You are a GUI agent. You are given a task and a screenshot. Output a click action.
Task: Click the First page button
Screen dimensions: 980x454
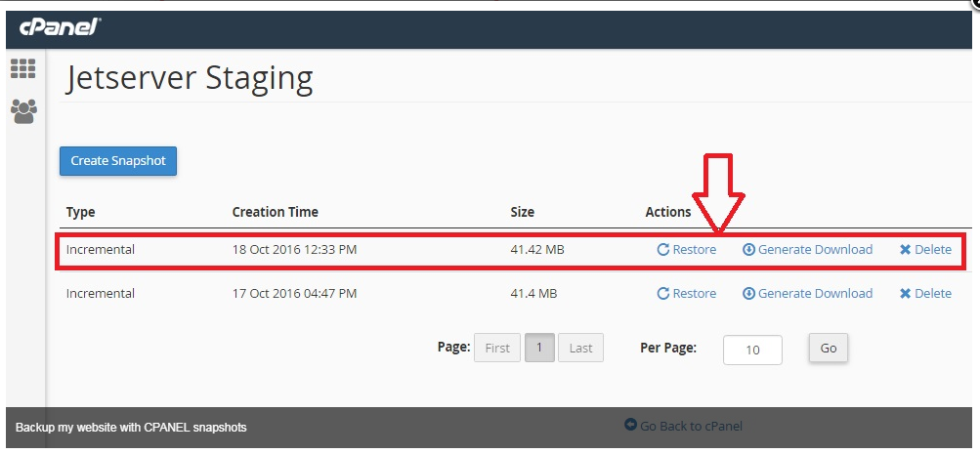click(497, 348)
